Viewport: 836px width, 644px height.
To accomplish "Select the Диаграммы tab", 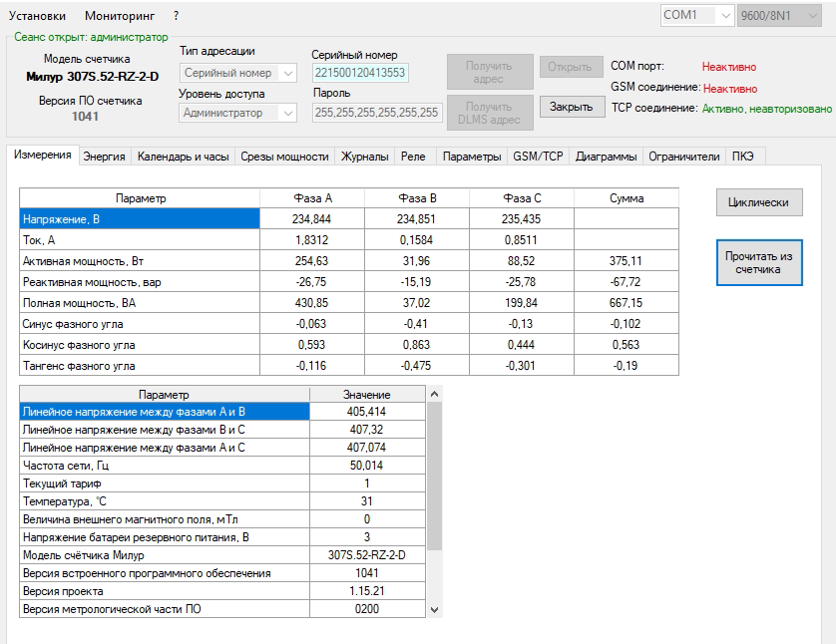I will click(x=606, y=157).
